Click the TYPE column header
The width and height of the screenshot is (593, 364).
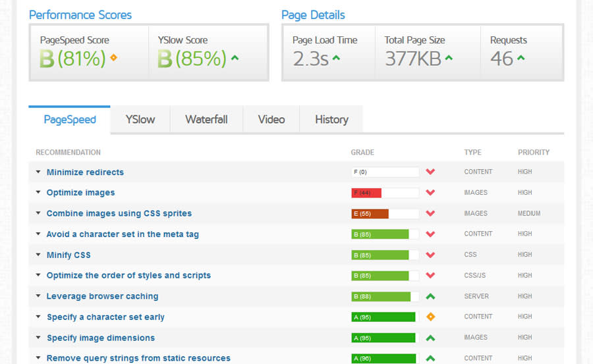click(472, 152)
